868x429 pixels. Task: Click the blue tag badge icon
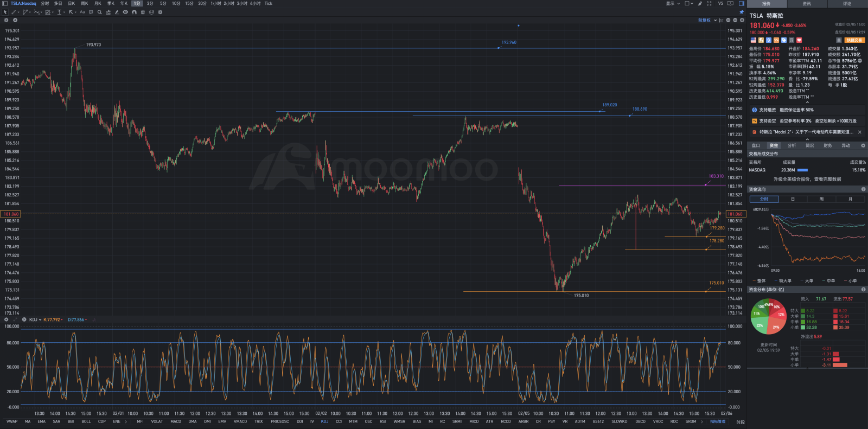(x=784, y=40)
